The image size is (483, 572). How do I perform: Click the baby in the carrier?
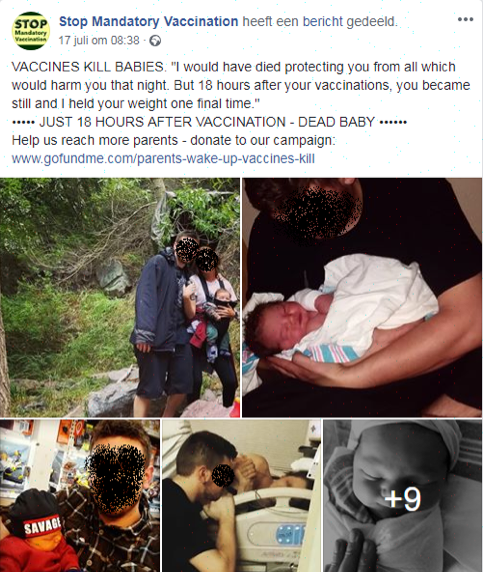221,310
